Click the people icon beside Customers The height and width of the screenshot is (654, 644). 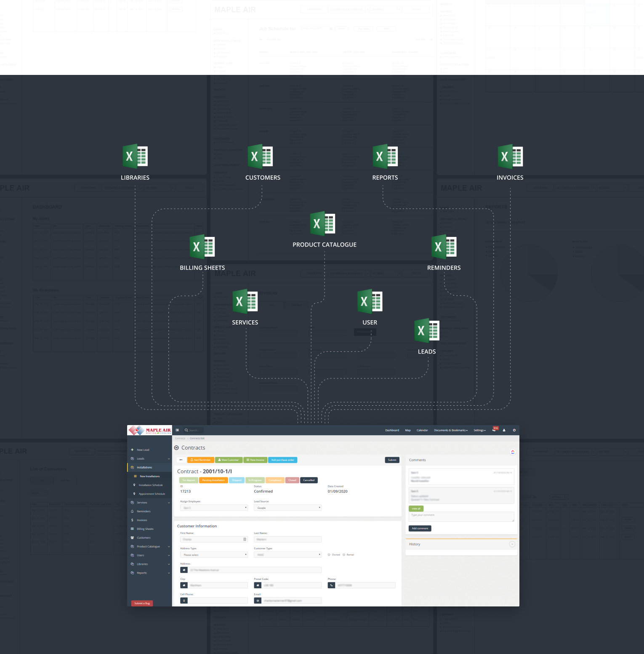(x=132, y=538)
